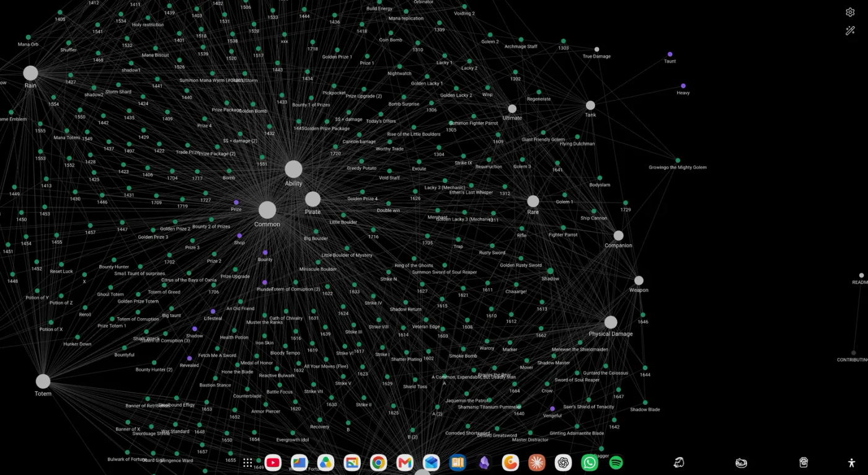Select the large Common graph node
Screen dimensions: 868x475
point(267,210)
